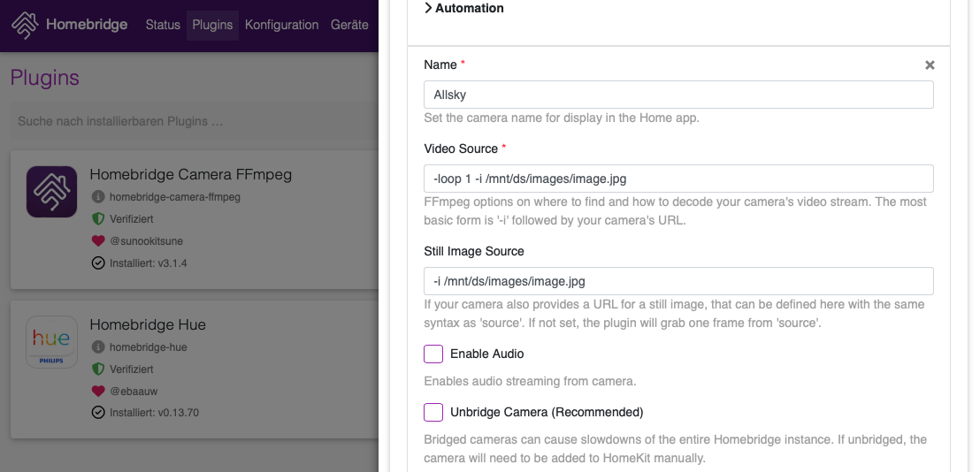The width and height of the screenshot is (980, 472).
Task: Click the Plugins page heading
Action: (45, 78)
